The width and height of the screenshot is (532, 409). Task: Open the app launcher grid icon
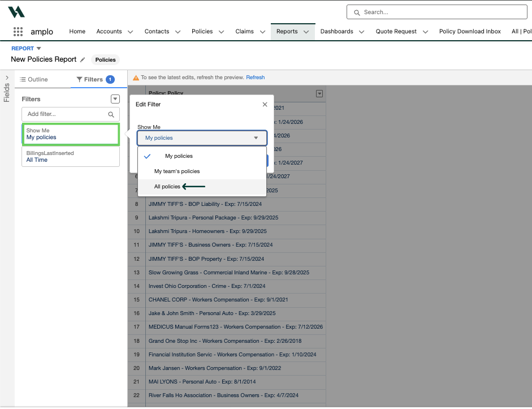18,32
